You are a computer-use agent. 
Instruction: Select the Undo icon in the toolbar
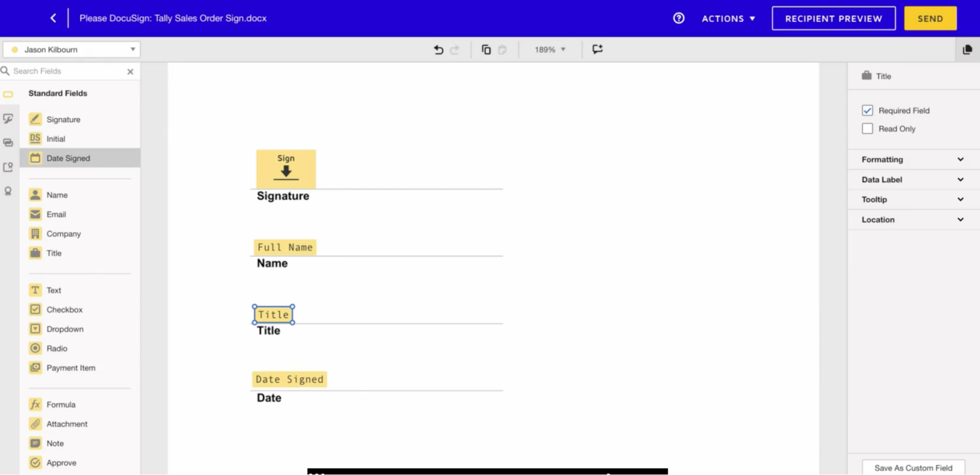click(x=438, y=49)
